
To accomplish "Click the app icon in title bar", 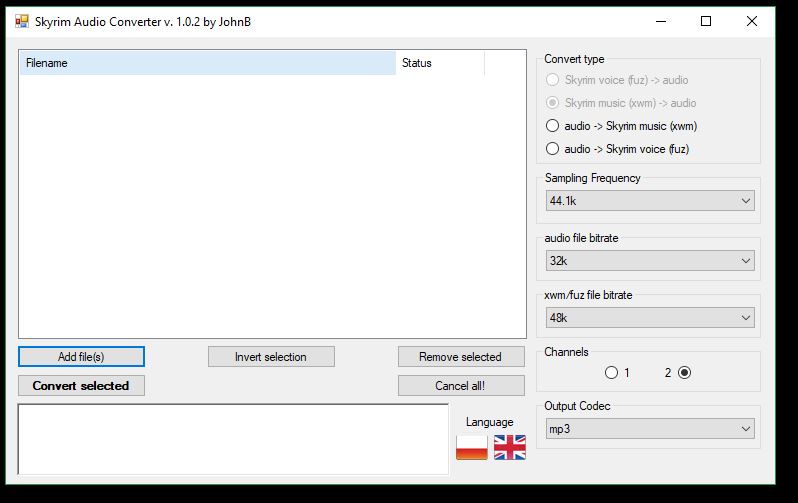I will [x=22, y=21].
